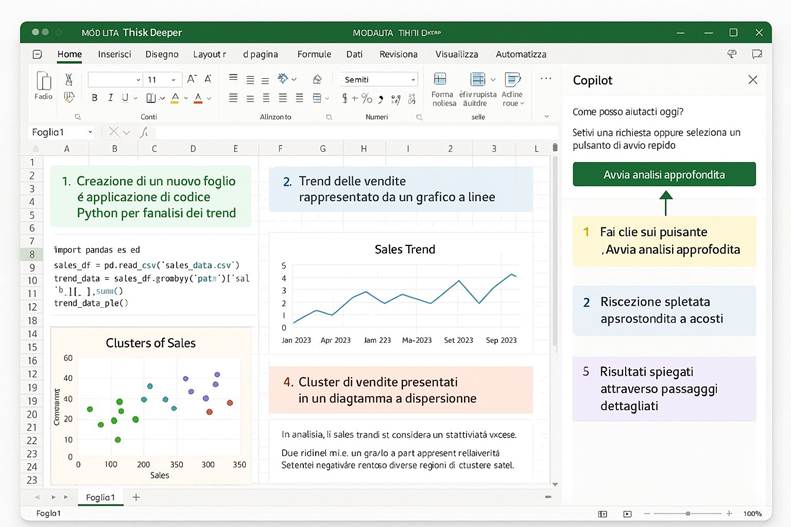The image size is (791, 527).
Task: Close the Copilot panel
Action: 753,80
